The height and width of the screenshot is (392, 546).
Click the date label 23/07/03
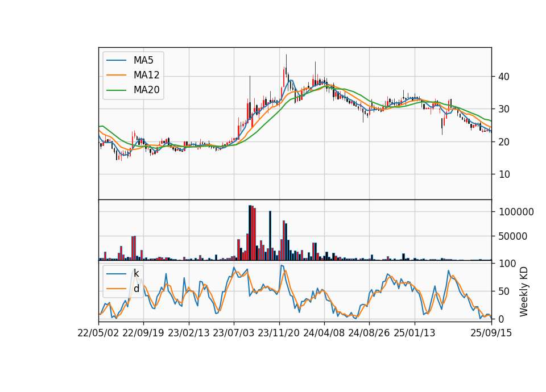click(x=234, y=333)
